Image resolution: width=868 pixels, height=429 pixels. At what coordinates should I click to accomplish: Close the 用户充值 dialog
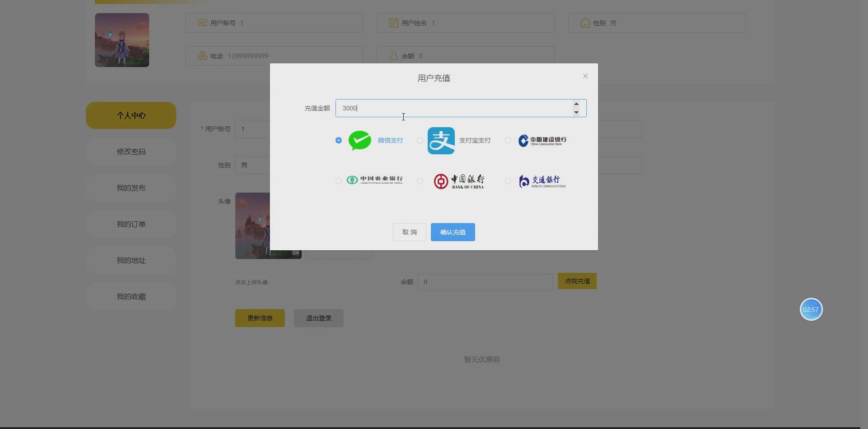(585, 76)
